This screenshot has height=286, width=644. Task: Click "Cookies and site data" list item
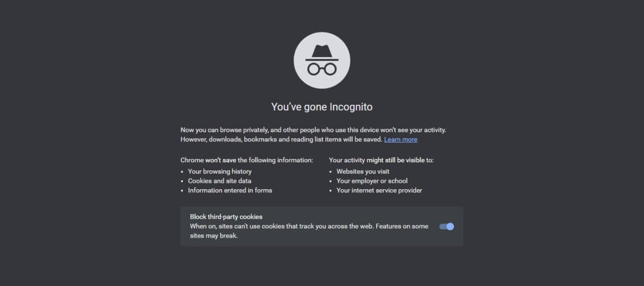[x=219, y=181]
